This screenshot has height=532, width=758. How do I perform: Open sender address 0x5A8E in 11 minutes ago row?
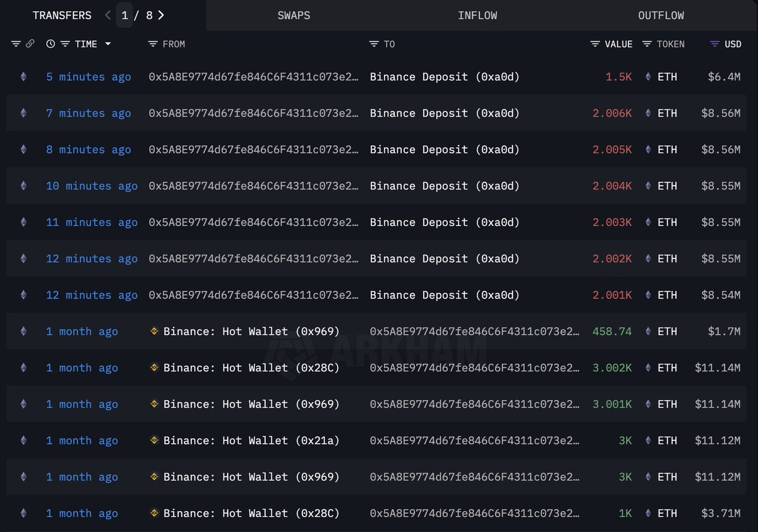click(x=254, y=223)
